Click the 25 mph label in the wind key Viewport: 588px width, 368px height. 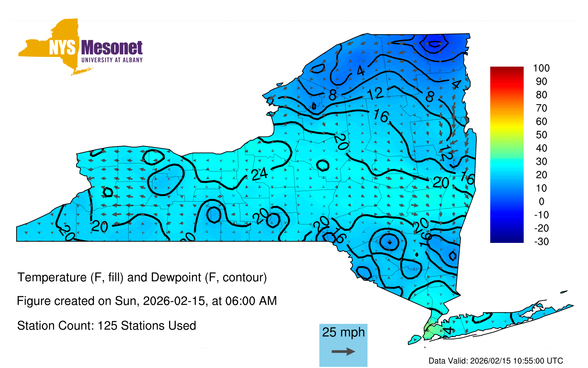click(343, 332)
